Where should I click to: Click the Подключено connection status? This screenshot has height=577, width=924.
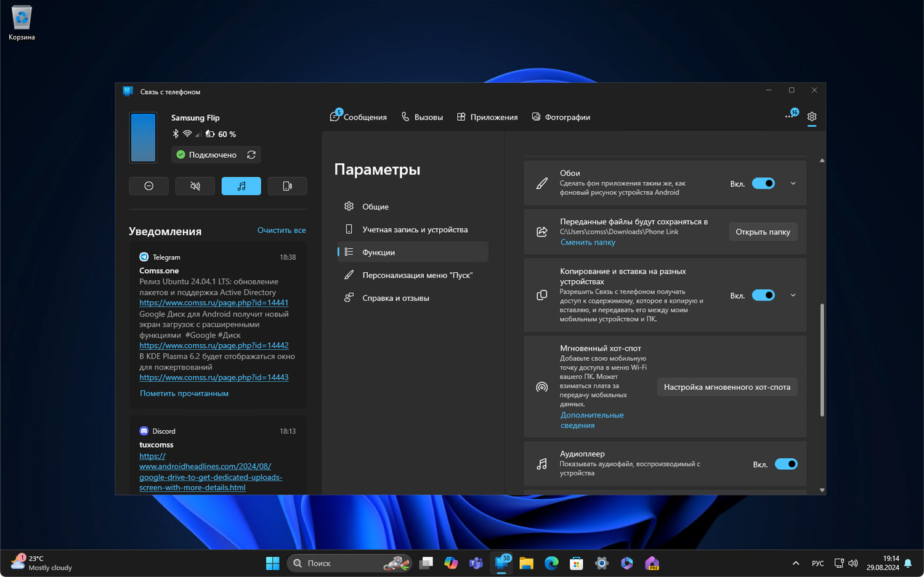[x=206, y=155]
